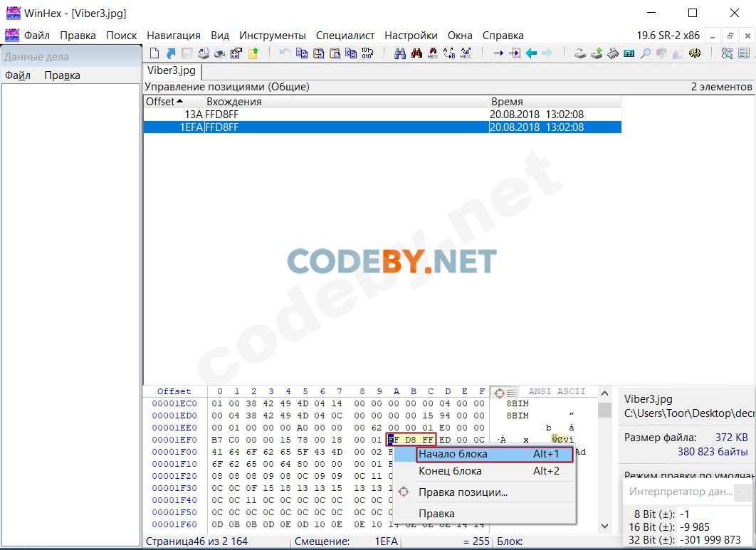Close the Интерпретатор данных panel
The image size is (756, 550).
(x=743, y=492)
